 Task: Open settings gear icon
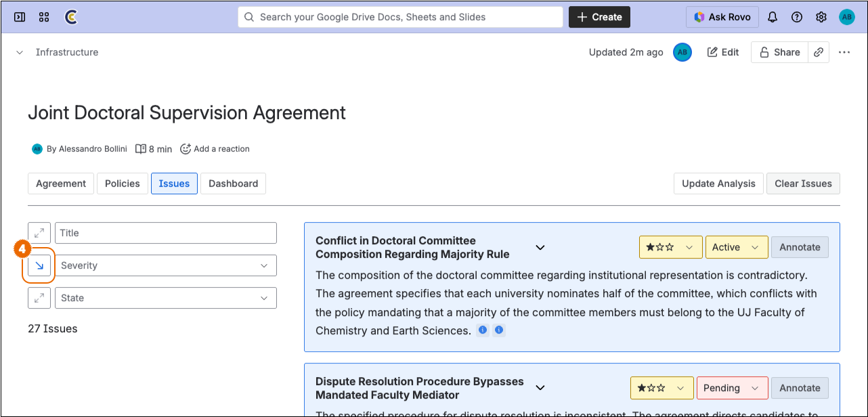coord(821,17)
